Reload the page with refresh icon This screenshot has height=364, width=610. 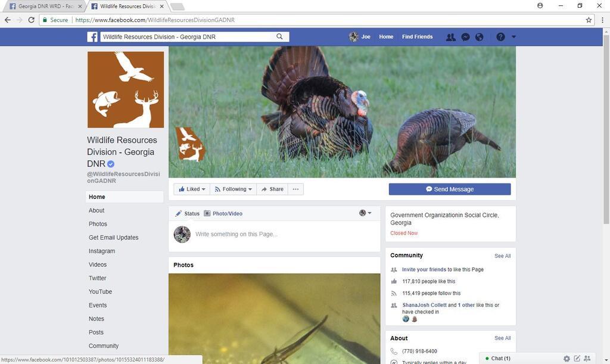point(32,20)
